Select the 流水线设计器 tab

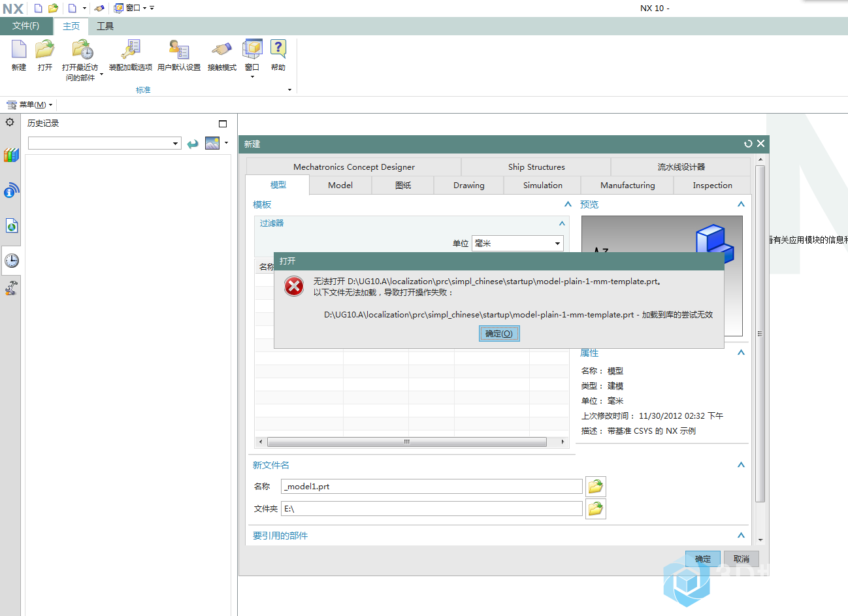coord(681,167)
